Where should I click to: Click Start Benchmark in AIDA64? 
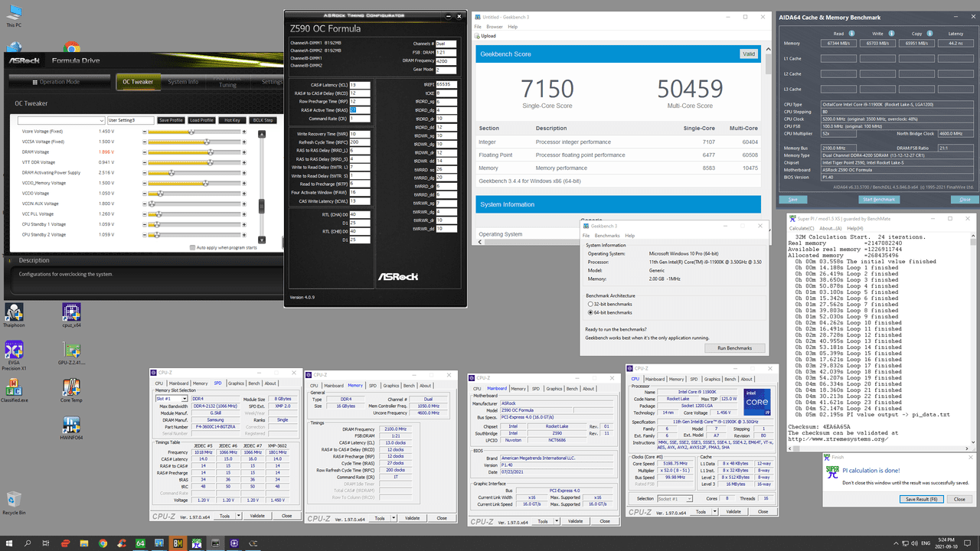pyautogui.click(x=878, y=199)
